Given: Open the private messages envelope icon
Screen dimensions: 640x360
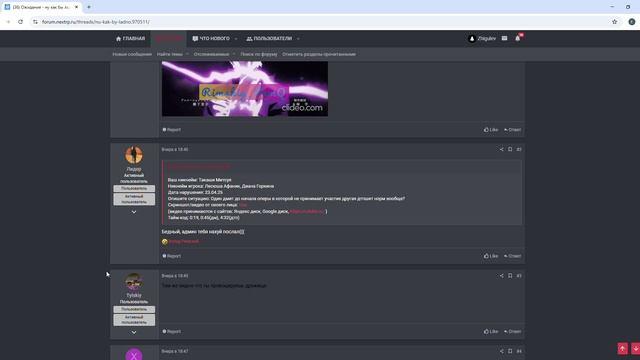Looking at the screenshot, I should [504, 38].
